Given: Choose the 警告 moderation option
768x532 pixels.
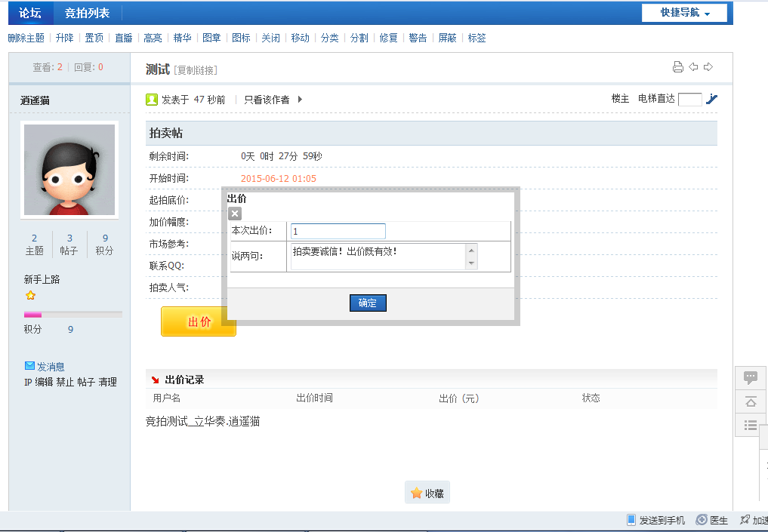Looking at the screenshot, I should [418, 38].
